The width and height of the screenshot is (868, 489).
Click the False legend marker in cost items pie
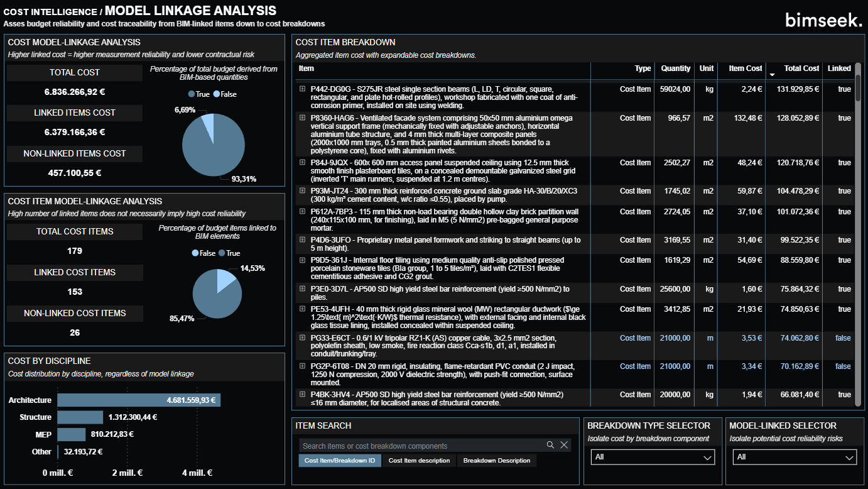(195, 253)
